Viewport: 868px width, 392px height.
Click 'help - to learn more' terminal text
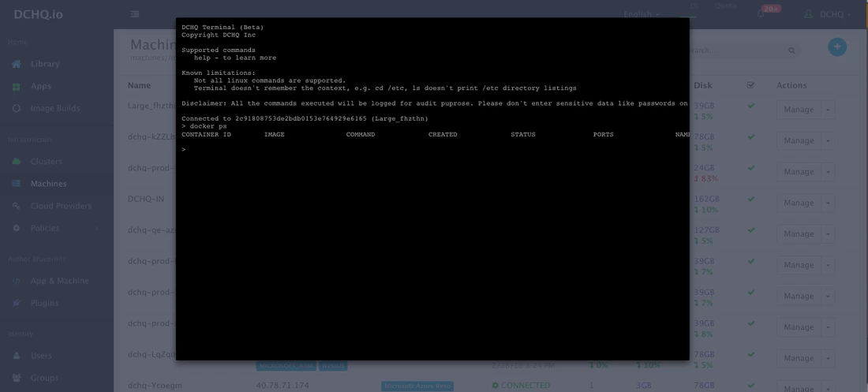(234, 58)
